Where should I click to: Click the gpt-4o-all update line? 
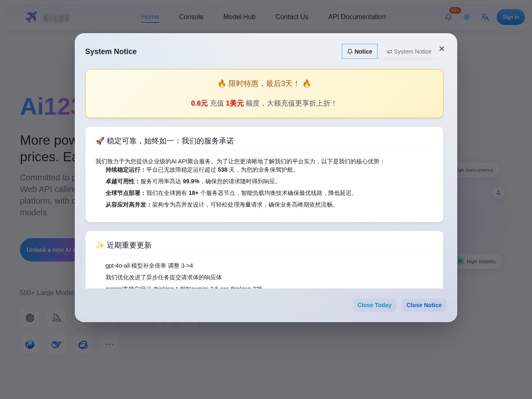coord(149,266)
